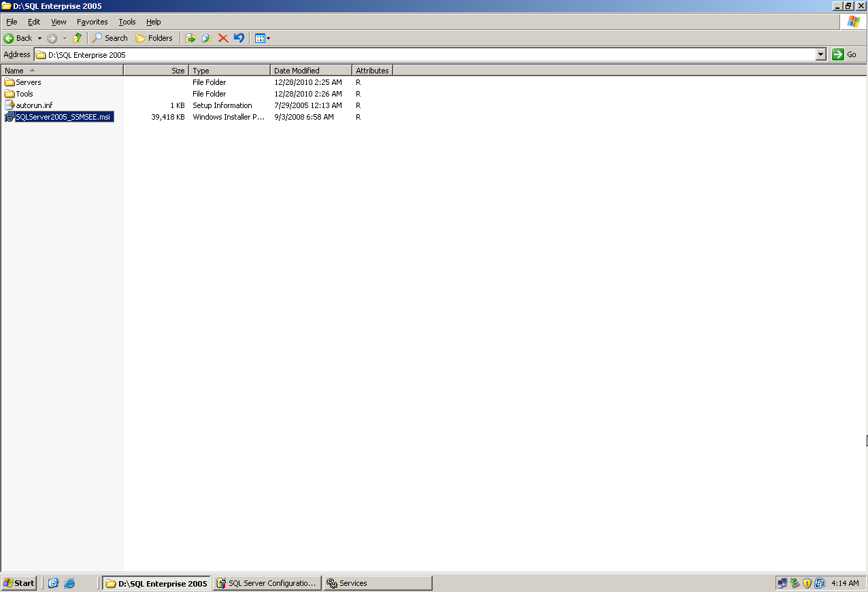
Task: Click the Show Desktop quick launch icon
Action: click(54, 583)
